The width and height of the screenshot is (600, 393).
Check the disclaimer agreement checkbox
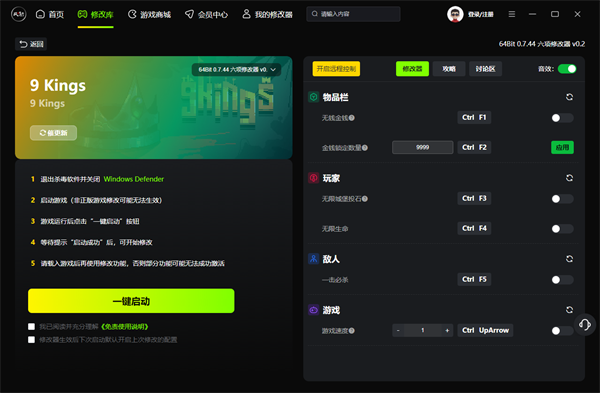click(31, 326)
